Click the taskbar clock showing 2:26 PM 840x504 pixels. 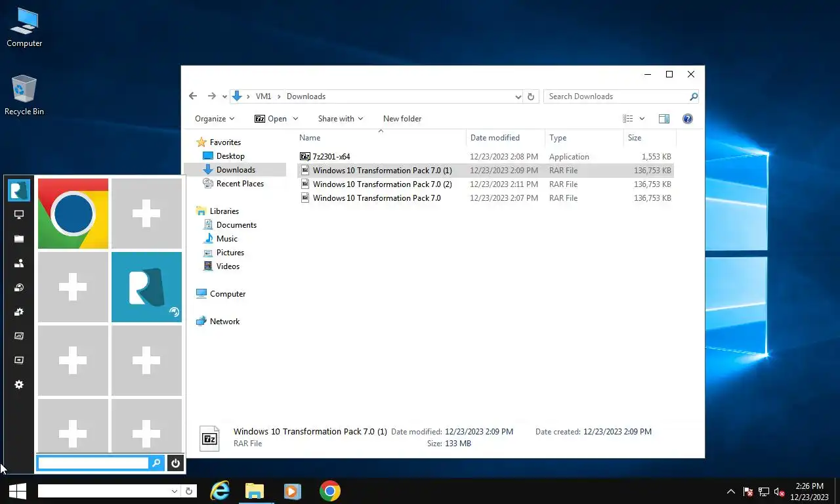(809, 492)
